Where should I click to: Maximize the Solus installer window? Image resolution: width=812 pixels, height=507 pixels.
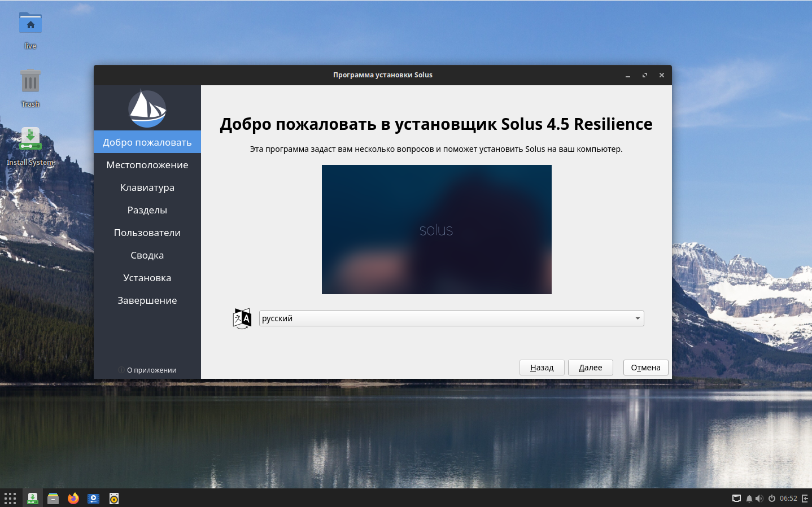click(x=645, y=75)
